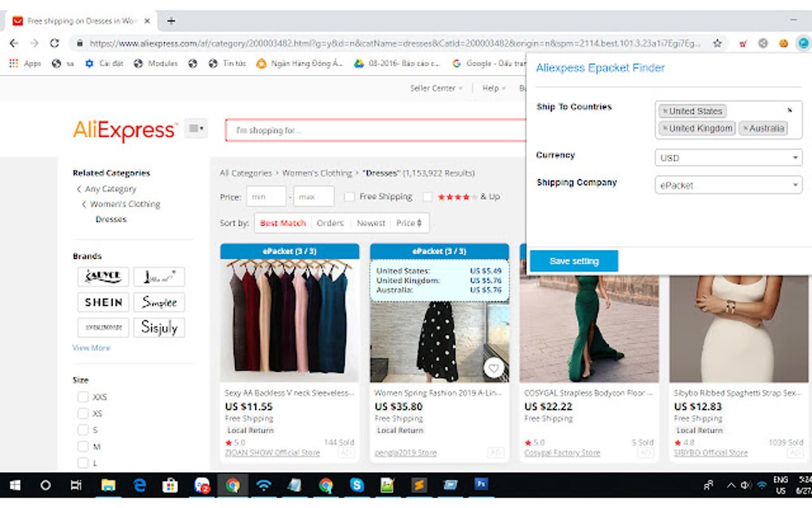
Task: Enable the Free Shipping filter checkbox
Action: click(349, 197)
